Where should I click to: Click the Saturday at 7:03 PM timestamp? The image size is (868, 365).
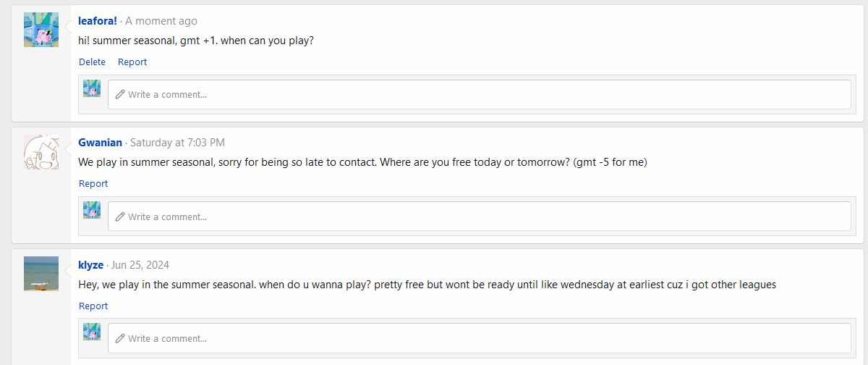(177, 143)
